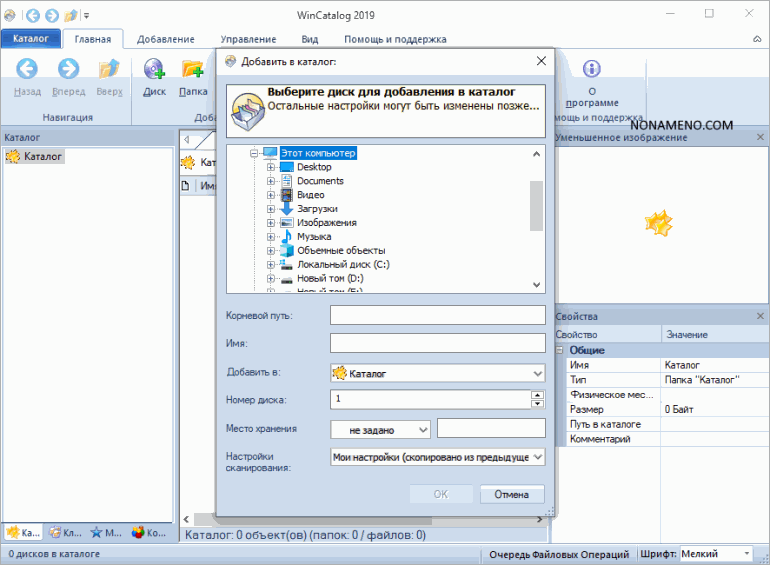770x565 pixels.
Task: Open the Добавление ribbon tab
Action: click(165, 39)
